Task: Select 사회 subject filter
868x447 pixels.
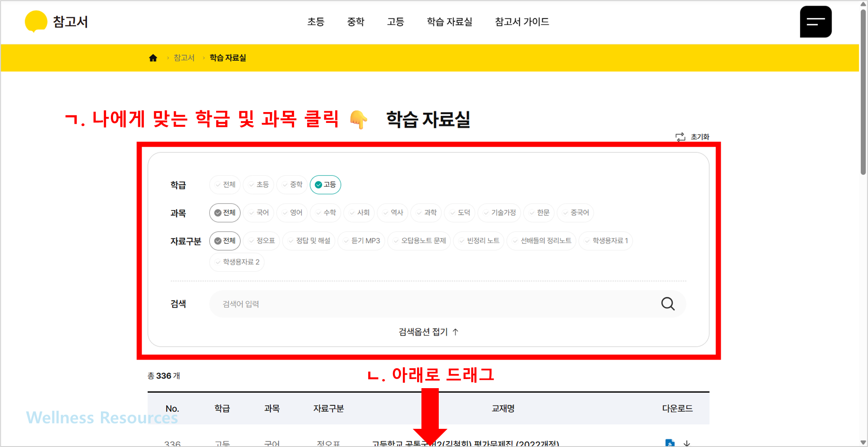Action: pyautogui.click(x=359, y=213)
